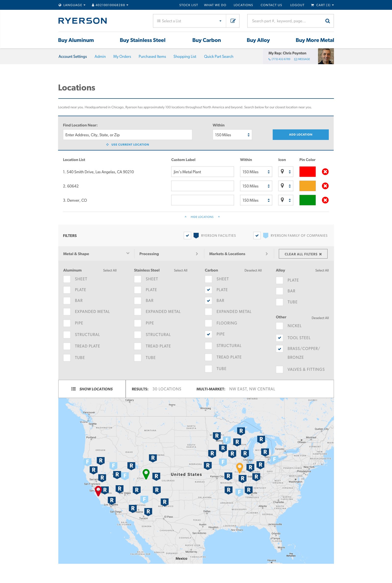Viewport: 392px width, 583px height.
Task: Click the green map pin in Utah
Action: click(x=146, y=474)
